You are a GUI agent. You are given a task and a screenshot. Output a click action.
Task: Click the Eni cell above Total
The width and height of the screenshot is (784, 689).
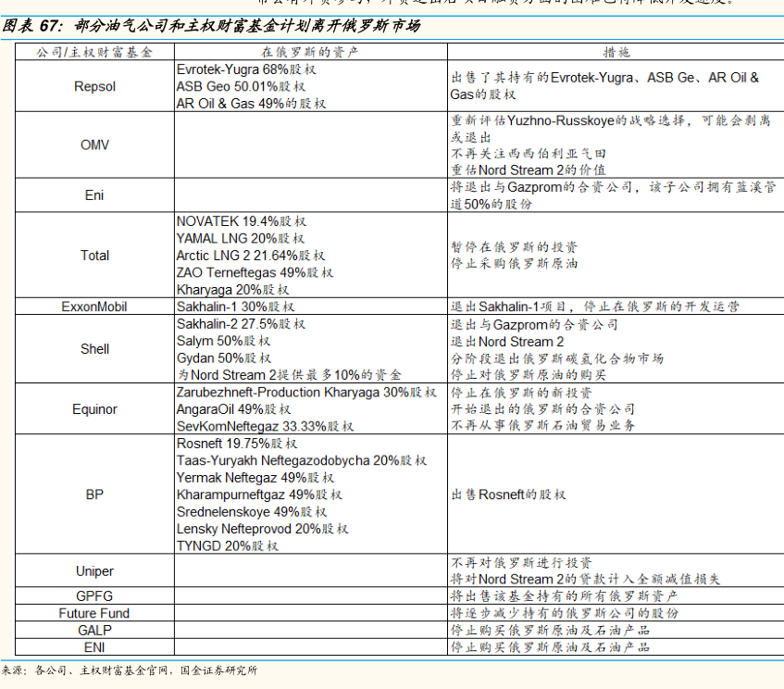pos(94,195)
